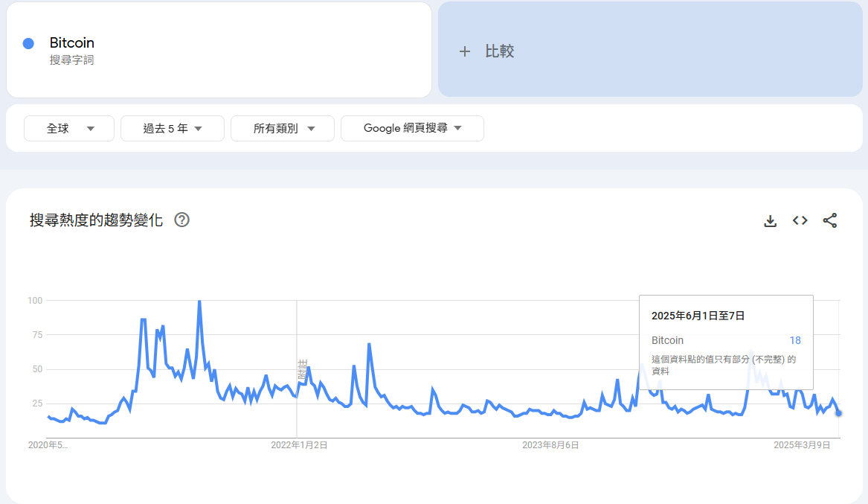
Task: Click the 2020年5... axis label
Action: (x=48, y=445)
